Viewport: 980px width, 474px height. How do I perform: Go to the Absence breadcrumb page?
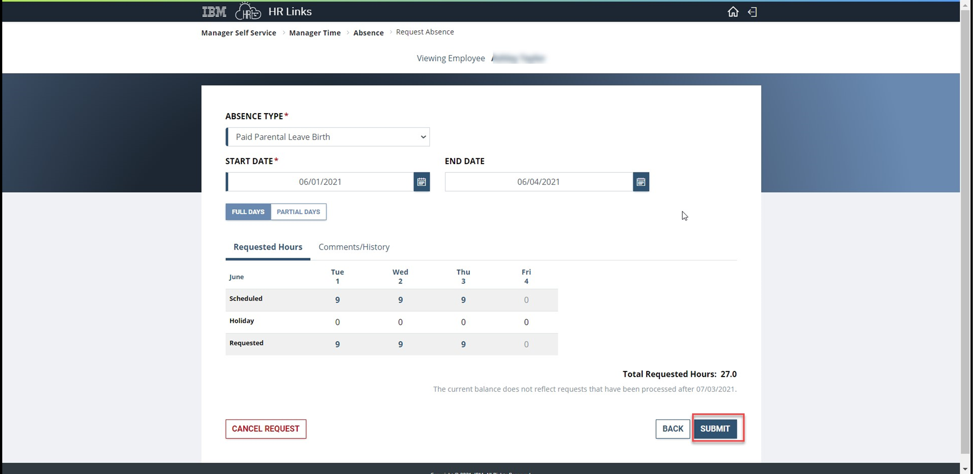[x=368, y=32]
